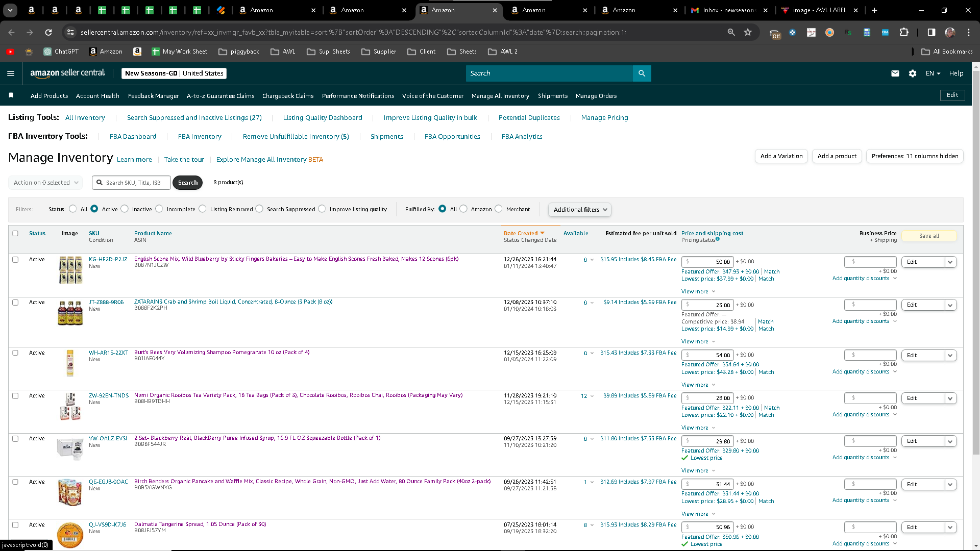Open Edit dropdown arrow for English Scone Mix row
This screenshot has height=551, width=980.
point(950,262)
